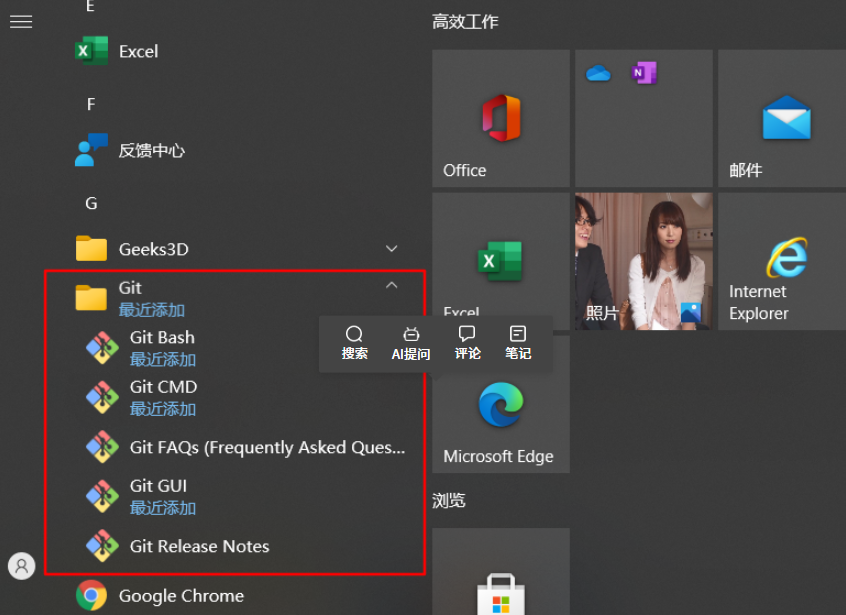This screenshot has width=846, height=615.
Task: Click the letter F section header
Action: pyautogui.click(x=91, y=104)
